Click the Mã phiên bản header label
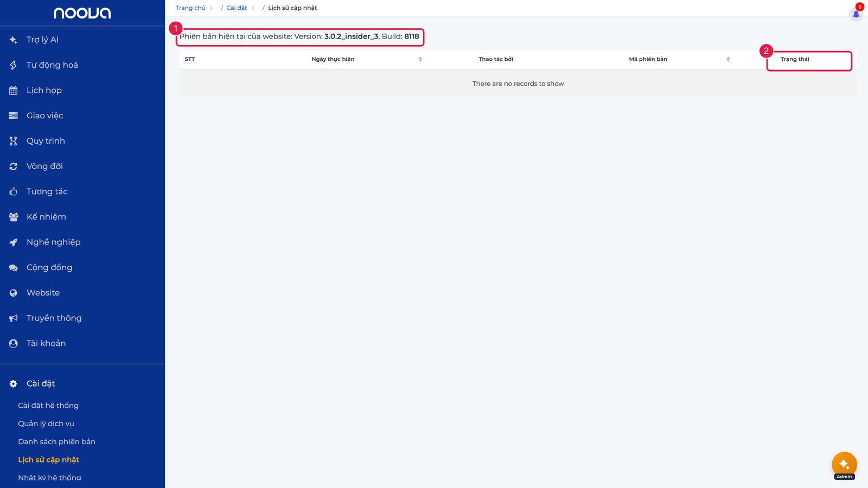The width and height of the screenshot is (868, 488). point(648,59)
